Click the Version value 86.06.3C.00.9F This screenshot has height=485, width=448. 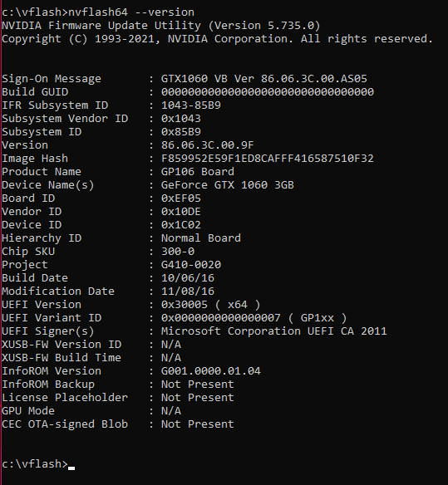208,145
